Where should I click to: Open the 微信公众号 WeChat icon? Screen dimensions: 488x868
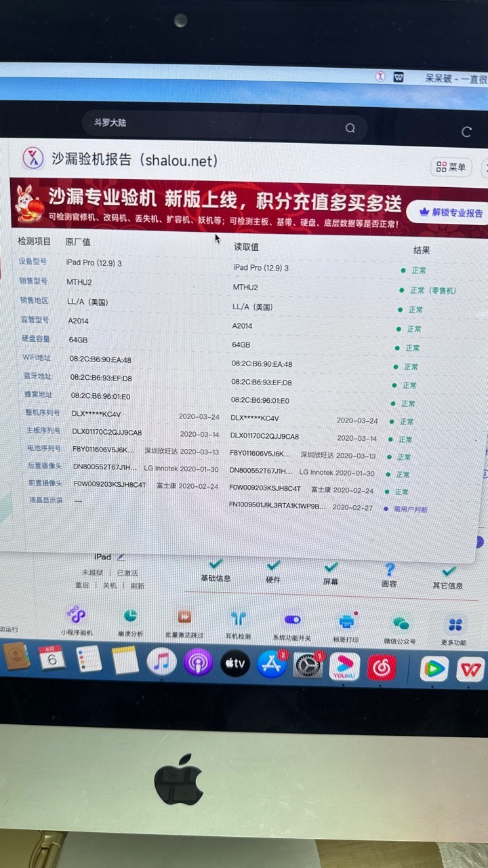click(x=401, y=623)
